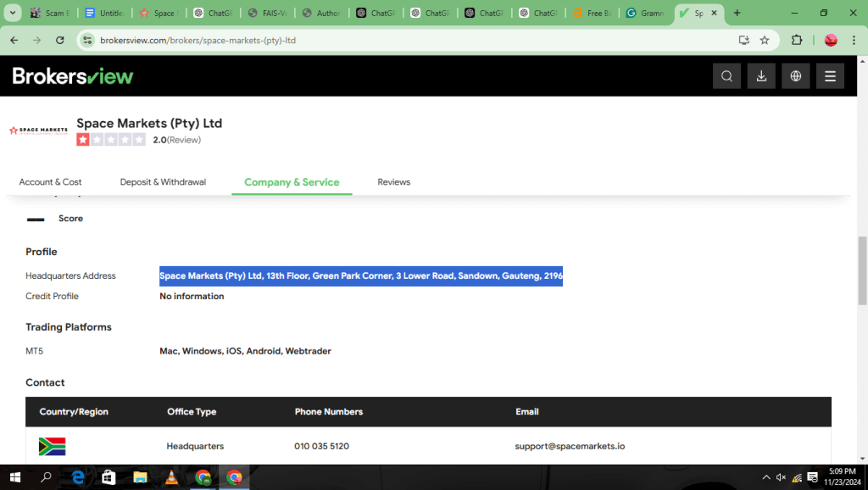Click the muted volume tray icon
Screen dimensions: 868x490
[x=781, y=477]
